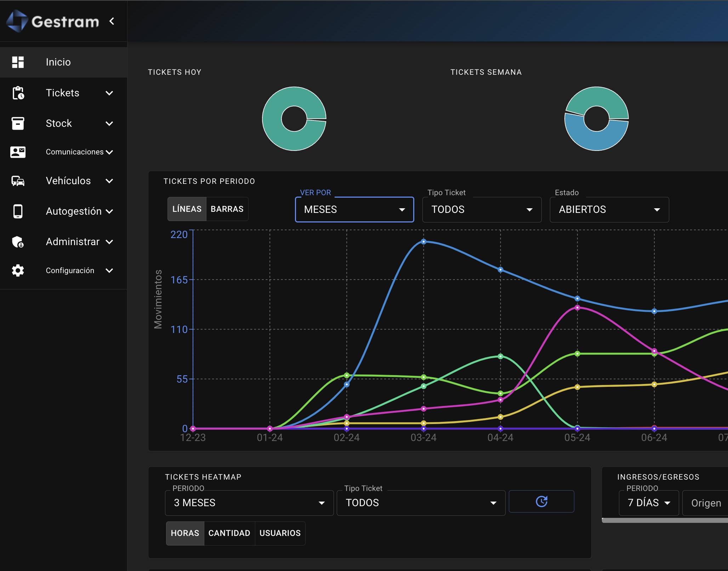Click the heatmap refresh icon button
Screen dimensions: 728x571
click(541, 502)
